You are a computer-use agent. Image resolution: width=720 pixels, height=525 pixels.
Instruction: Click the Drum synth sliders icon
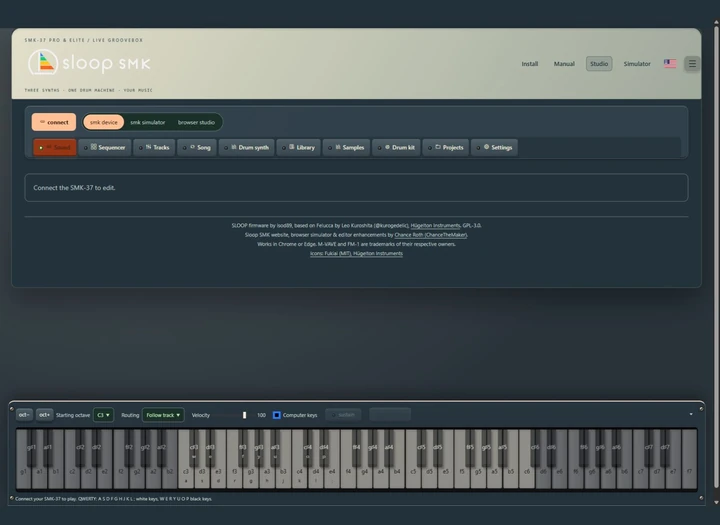234,147
